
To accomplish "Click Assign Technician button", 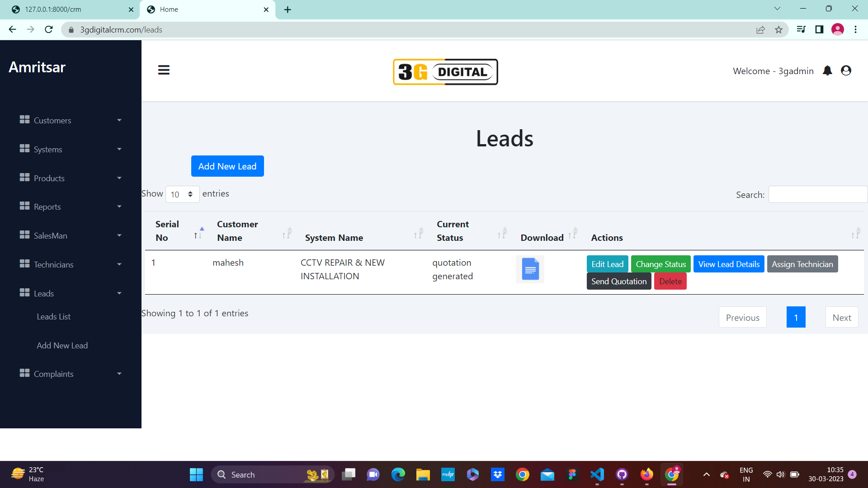I will [x=802, y=264].
